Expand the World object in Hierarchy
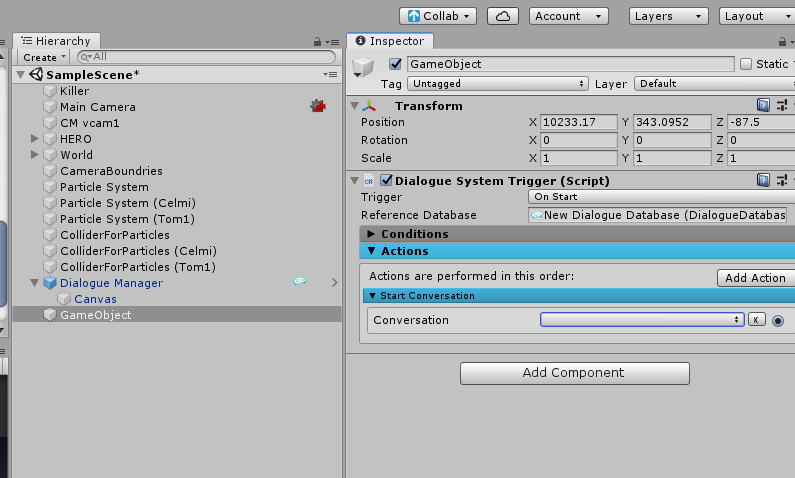Viewport: 795px width, 478px height. coord(34,154)
